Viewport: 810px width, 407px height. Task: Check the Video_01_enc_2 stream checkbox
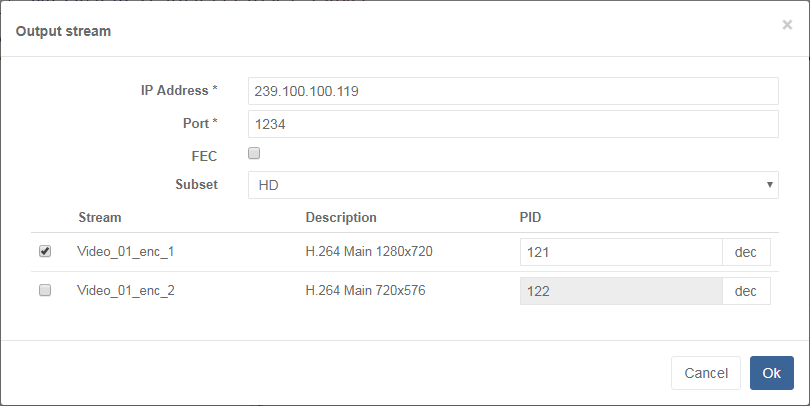(45, 290)
